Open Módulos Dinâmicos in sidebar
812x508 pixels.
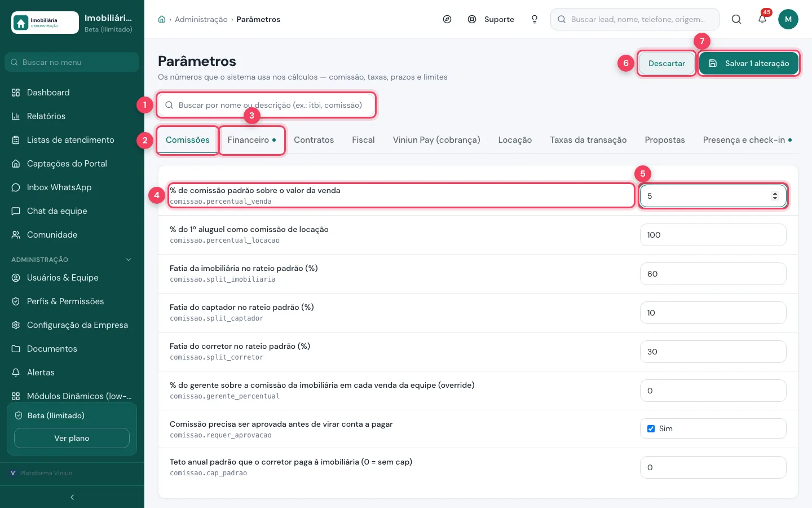click(x=72, y=396)
